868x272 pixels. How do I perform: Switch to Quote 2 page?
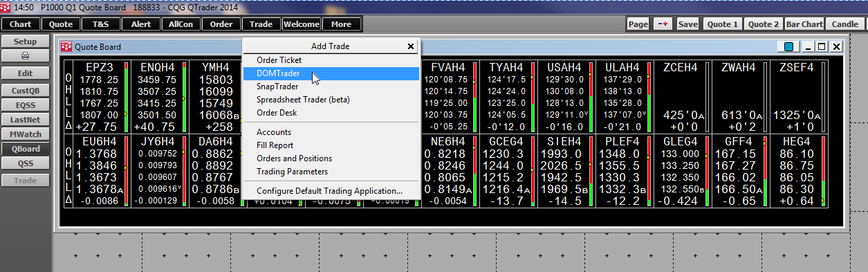click(x=764, y=24)
